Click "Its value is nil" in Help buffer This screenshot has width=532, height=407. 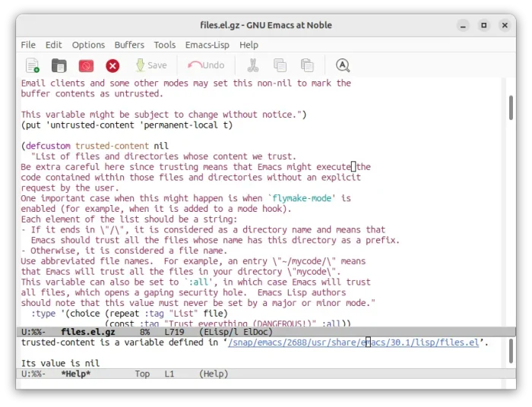click(60, 363)
